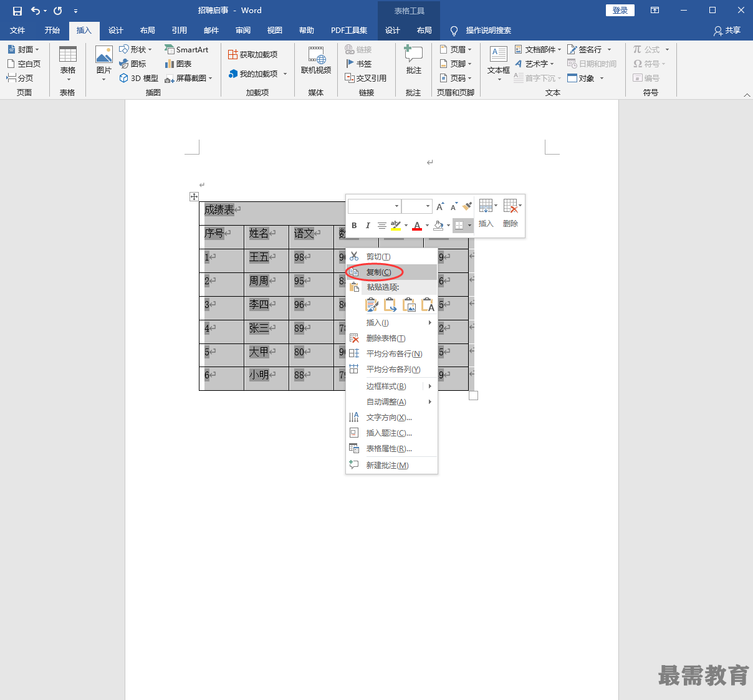Screen dimensions: 753x700
Task: Click the Tell me search box (操作说明搜索)
Action: tap(482, 30)
